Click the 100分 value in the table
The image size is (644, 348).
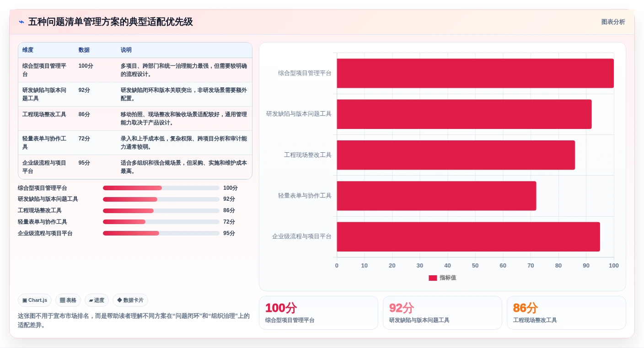coord(86,66)
